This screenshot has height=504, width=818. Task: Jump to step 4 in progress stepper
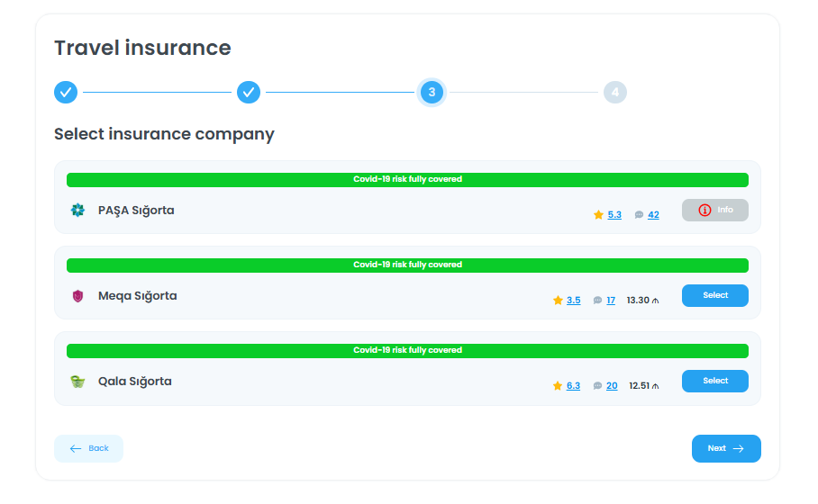tap(614, 92)
